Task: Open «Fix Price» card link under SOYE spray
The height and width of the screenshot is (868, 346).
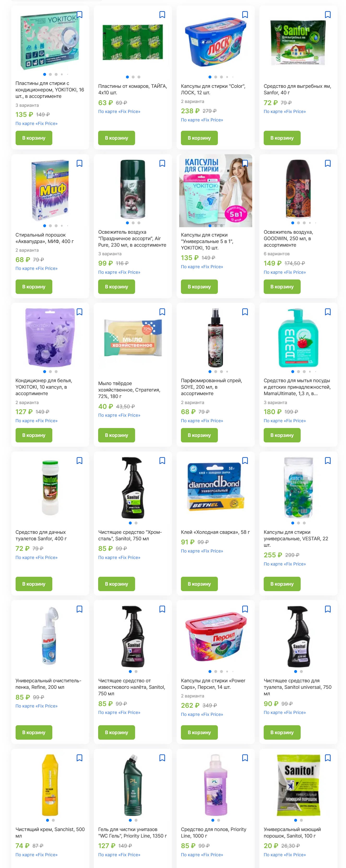Action: click(202, 421)
